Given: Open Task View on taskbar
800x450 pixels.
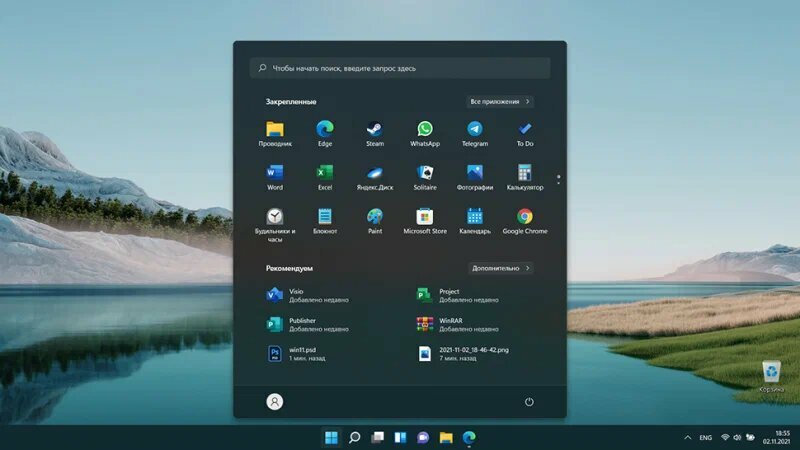Looking at the screenshot, I should pos(377,437).
